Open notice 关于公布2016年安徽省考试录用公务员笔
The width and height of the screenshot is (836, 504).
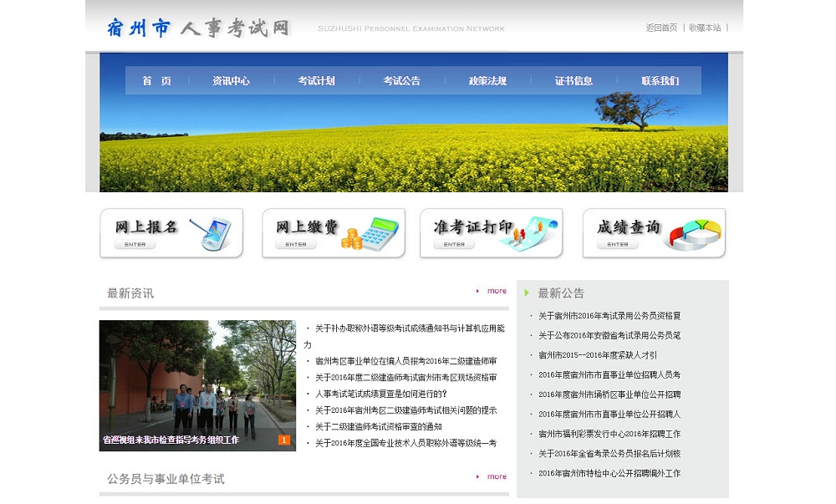(x=609, y=336)
